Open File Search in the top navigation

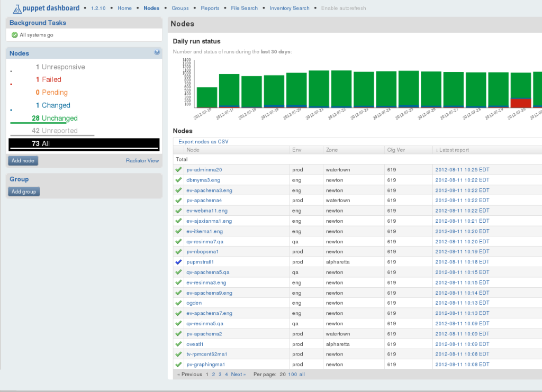click(245, 8)
